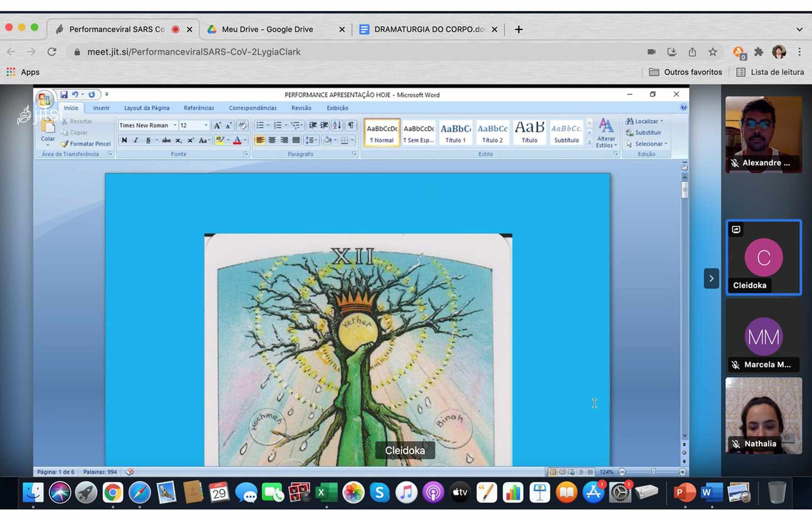Click the zoom slider in Word status bar
The height and width of the screenshot is (520, 812).
pos(653,472)
